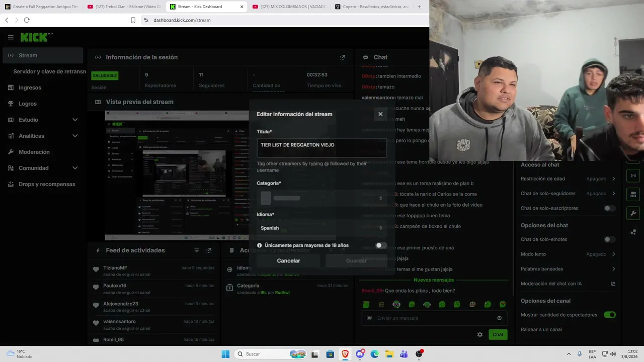
Task: Open the Windows Start menu
Action: [225, 354]
